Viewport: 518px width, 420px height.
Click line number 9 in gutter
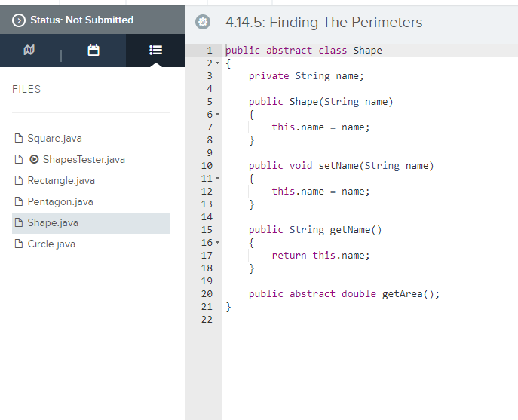tap(210, 153)
